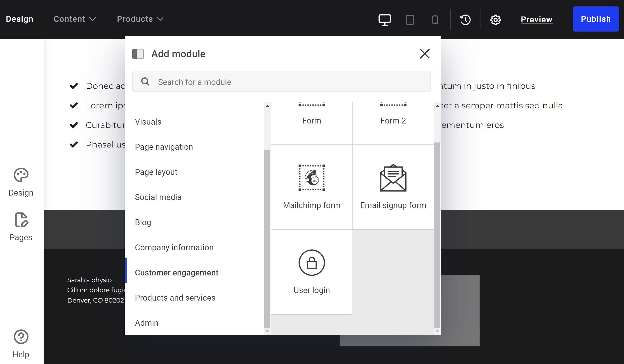Click module grid scroll-down arrow
The image size is (624, 364).
tap(437, 331)
